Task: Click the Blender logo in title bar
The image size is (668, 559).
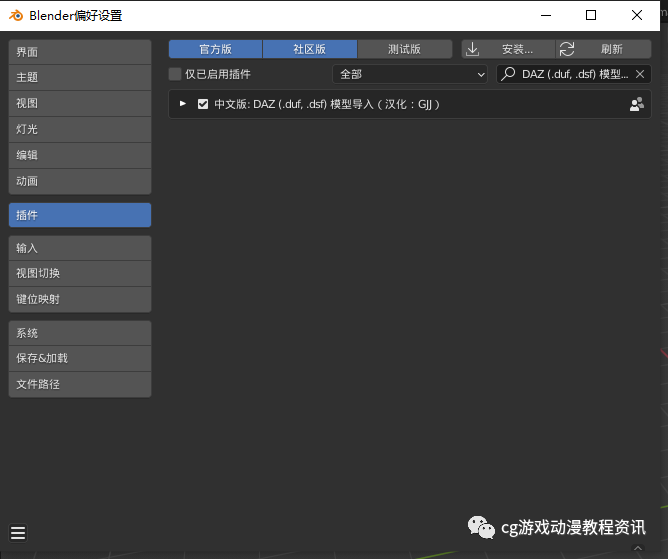Action: 16,15
